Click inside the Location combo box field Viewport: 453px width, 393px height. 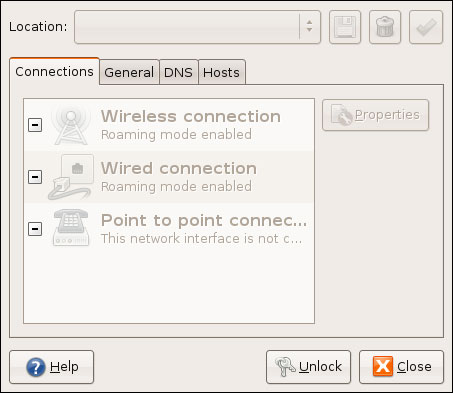(187, 27)
